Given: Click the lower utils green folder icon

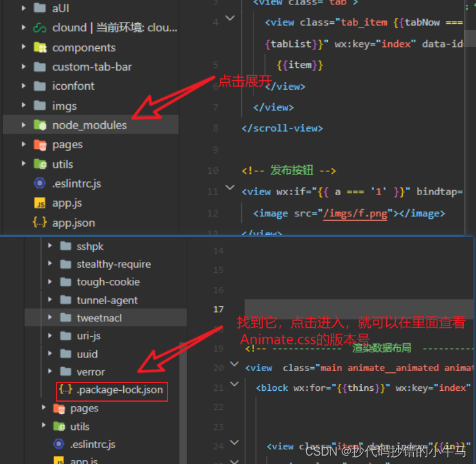Looking at the screenshot, I should pos(59,426).
